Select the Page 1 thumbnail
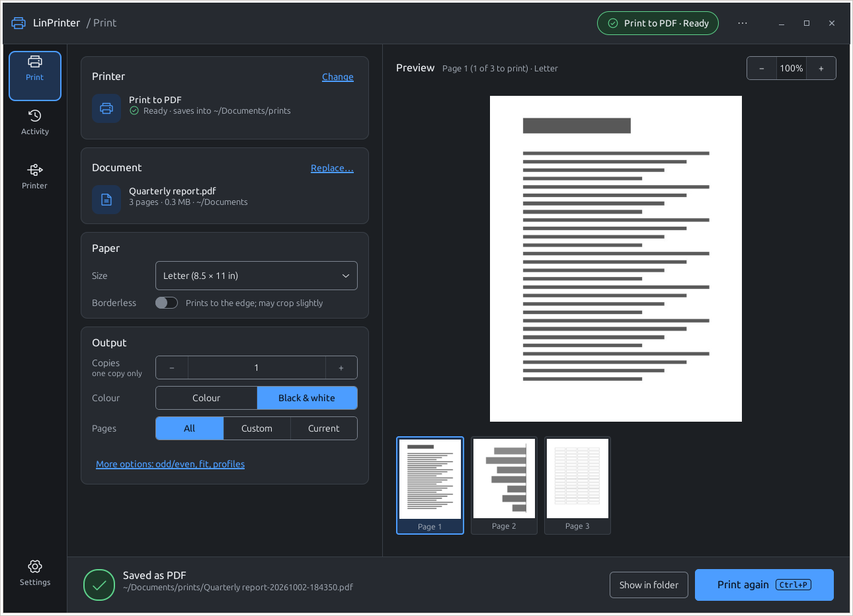Screen dimensions: 853x616 pos(430,485)
